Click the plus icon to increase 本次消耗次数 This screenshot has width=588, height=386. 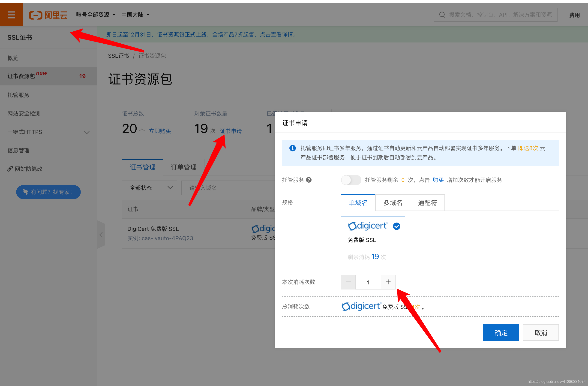point(388,282)
